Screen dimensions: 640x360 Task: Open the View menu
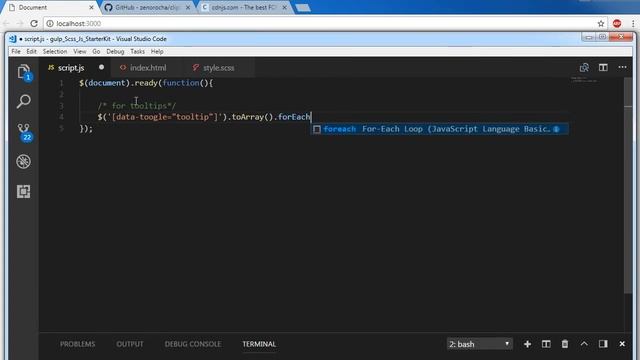pyautogui.click(x=80, y=51)
